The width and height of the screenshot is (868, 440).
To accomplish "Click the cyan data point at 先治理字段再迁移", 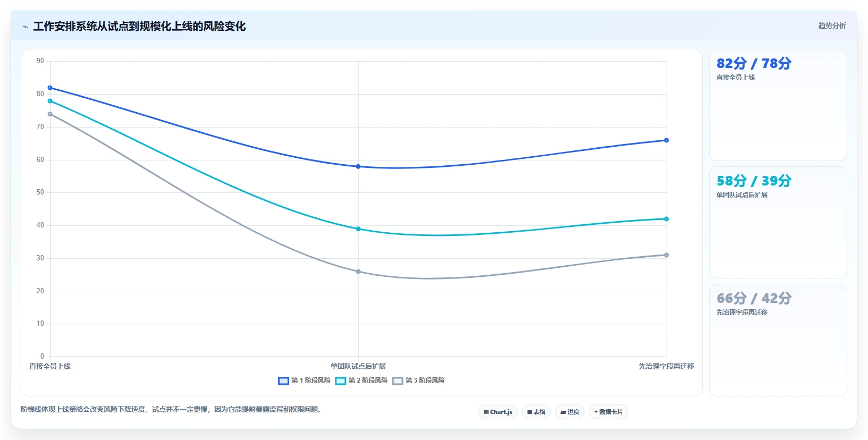I will coord(667,219).
